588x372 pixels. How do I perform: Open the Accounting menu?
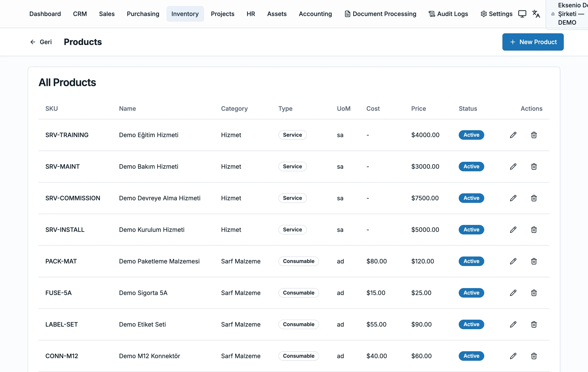click(x=315, y=14)
